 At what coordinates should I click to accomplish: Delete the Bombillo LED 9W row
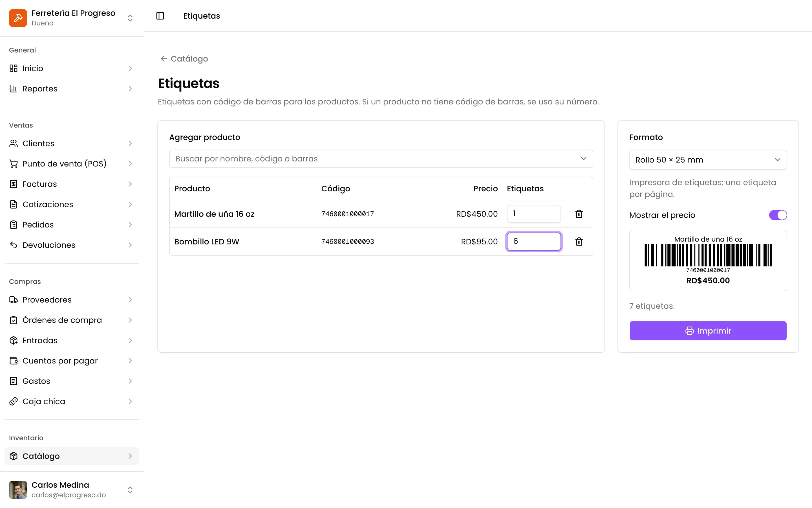(579, 242)
